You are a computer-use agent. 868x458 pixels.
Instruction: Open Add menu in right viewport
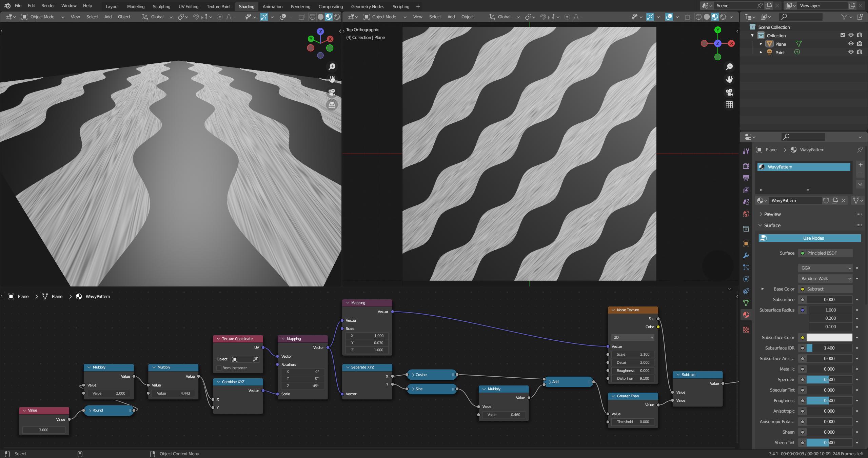[x=451, y=17]
